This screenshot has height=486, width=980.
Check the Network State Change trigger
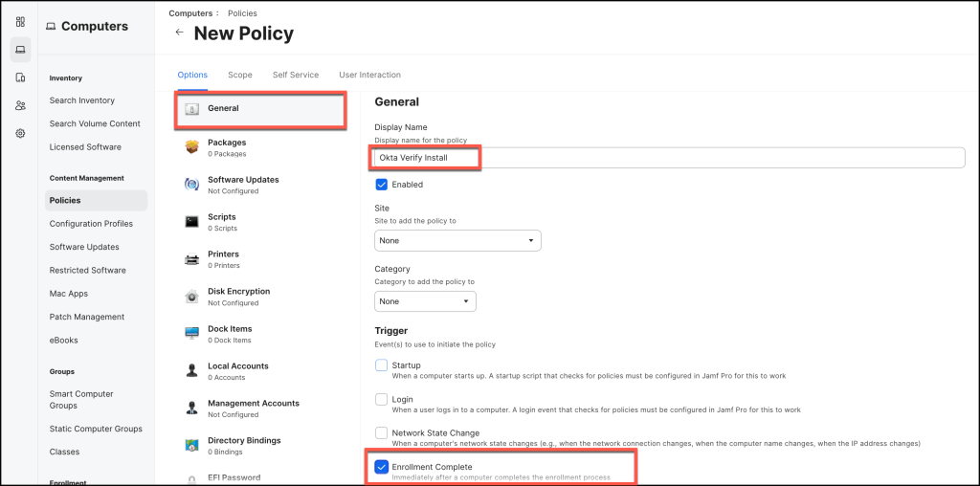pyautogui.click(x=381, y=432)
